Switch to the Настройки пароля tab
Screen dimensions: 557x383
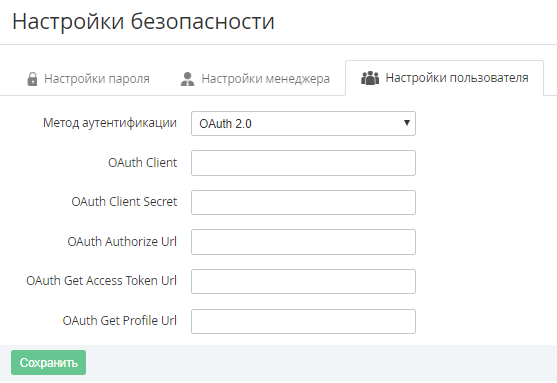[88, 79]
